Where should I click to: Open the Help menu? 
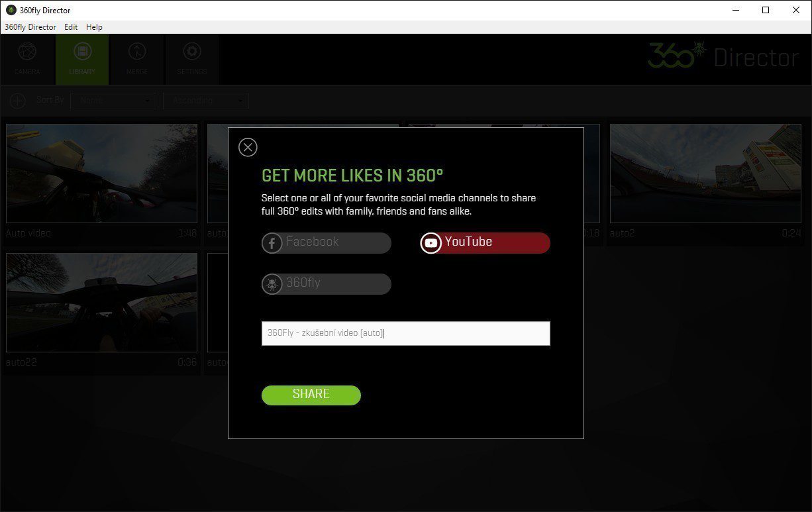point(95,27)
